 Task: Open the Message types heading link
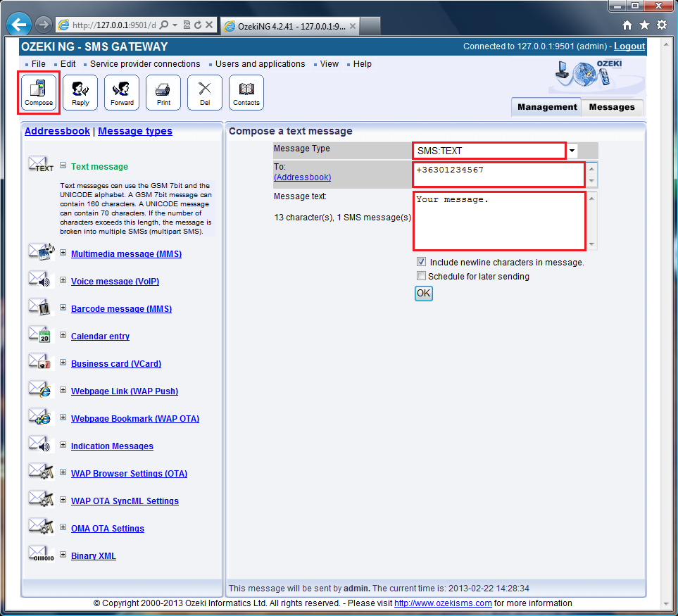pyautogui.click(x=135, y=131)
